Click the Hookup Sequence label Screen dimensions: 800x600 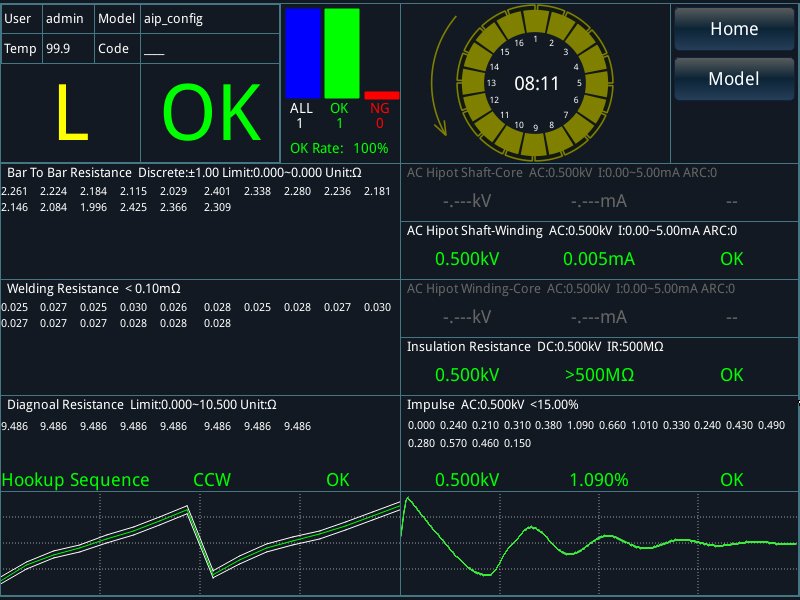76,480
